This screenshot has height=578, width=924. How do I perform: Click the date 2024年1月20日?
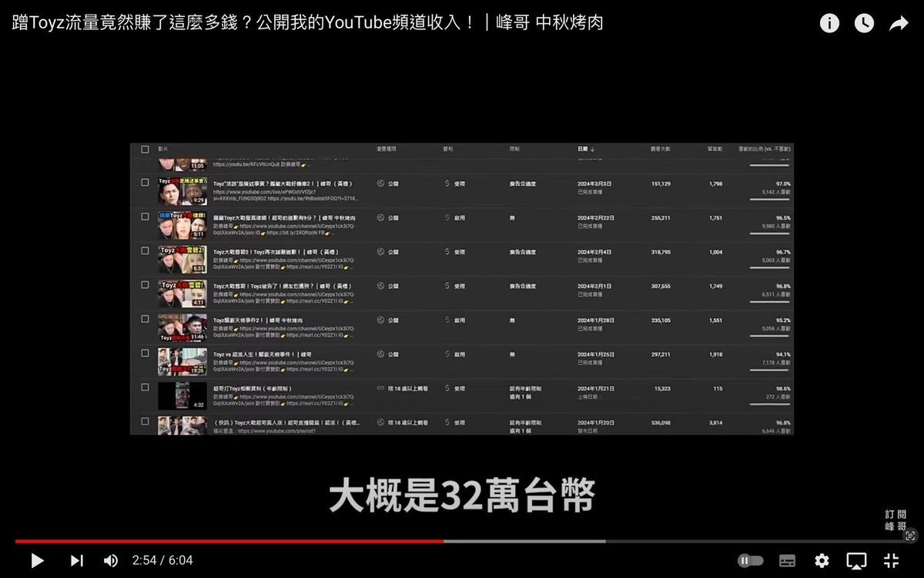(x=595, y=422)
